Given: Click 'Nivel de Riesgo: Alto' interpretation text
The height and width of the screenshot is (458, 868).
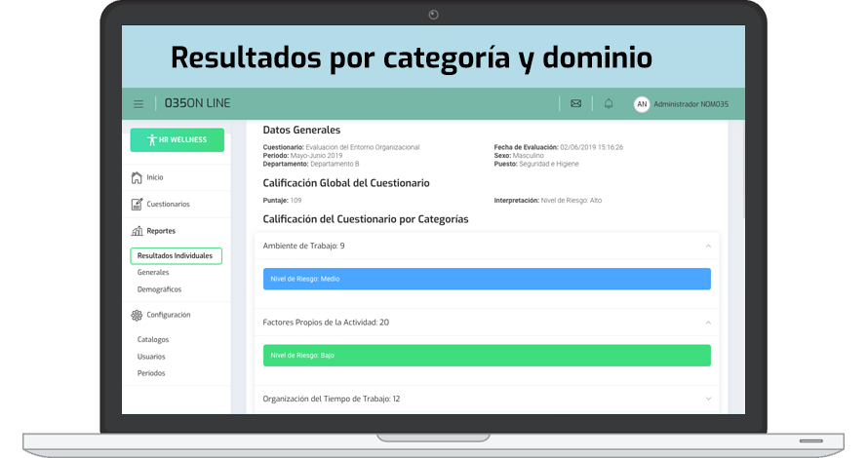Looking at the screenshot, I should (572, 200).
